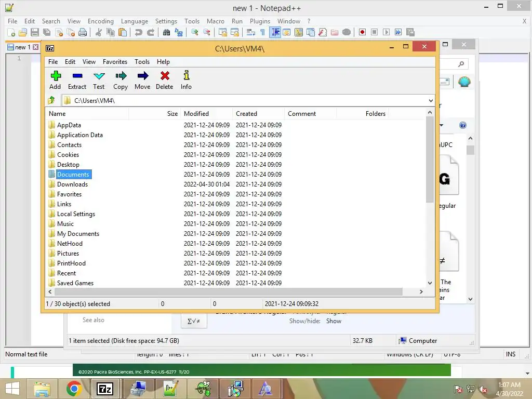Open 7-Zip Help menu

click(x=163, y=62)
